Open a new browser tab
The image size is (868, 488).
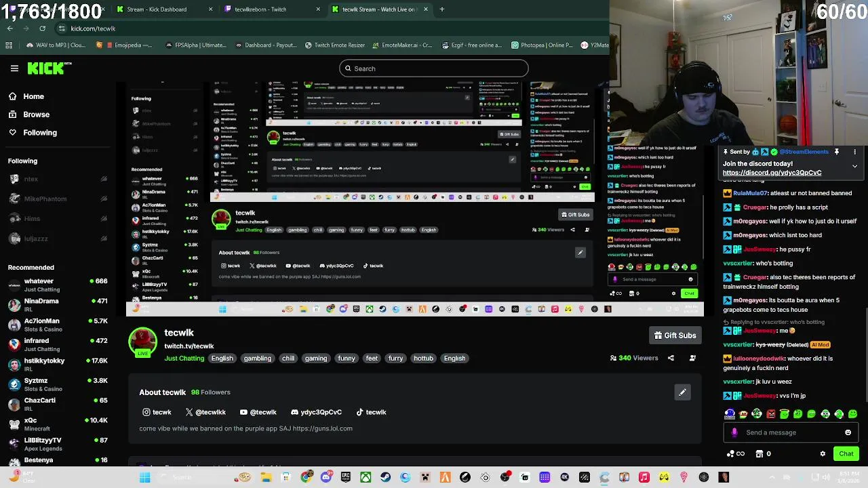442,9
